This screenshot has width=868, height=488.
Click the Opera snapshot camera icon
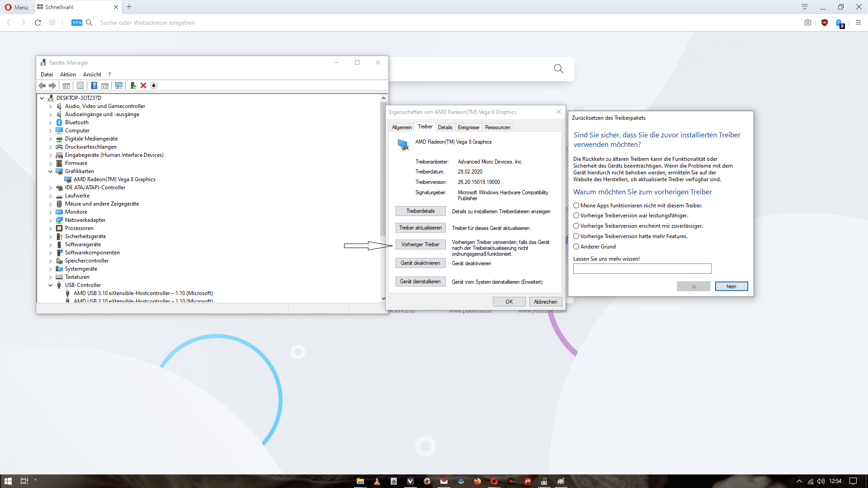coord(808,23)
